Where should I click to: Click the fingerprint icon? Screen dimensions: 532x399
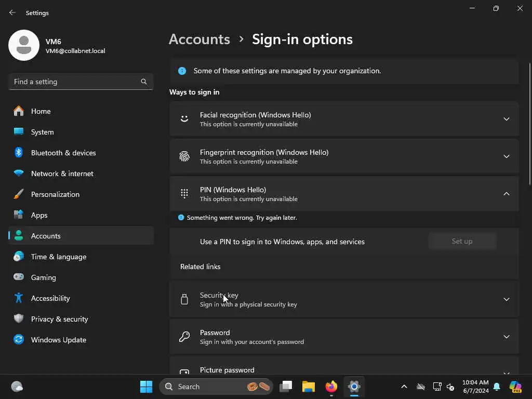point(184,156)
